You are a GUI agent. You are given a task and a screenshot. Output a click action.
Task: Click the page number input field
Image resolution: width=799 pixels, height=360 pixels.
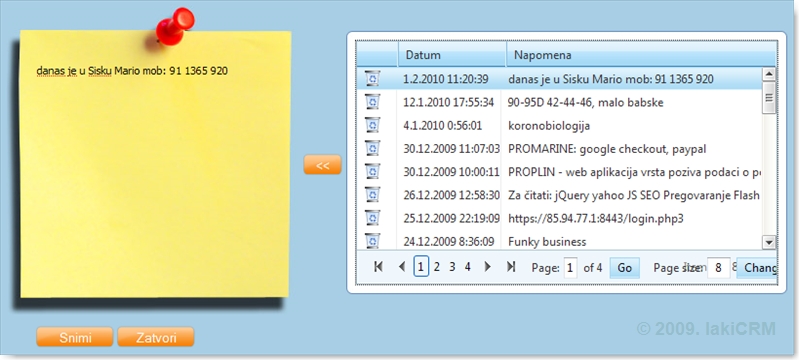tap(570, 268)
